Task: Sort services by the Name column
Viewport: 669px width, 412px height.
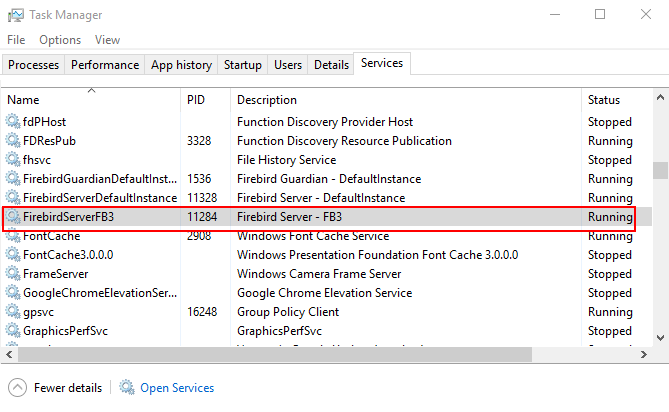Action: [90, 100]
